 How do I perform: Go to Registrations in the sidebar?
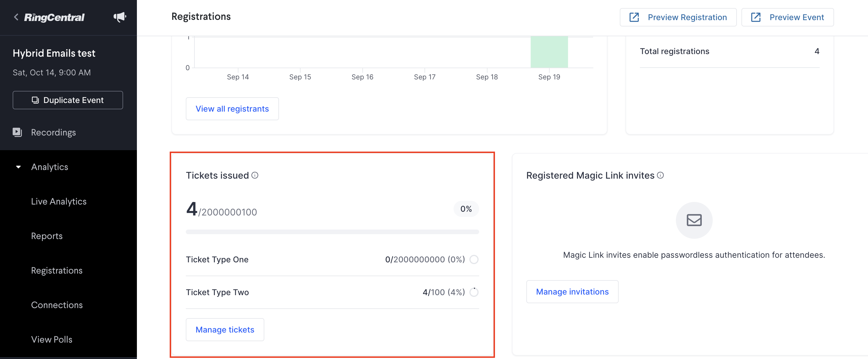point(57,270)
